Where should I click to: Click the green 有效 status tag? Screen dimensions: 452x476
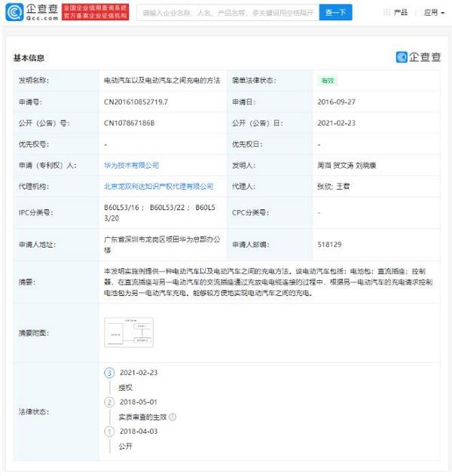[327, 81]
